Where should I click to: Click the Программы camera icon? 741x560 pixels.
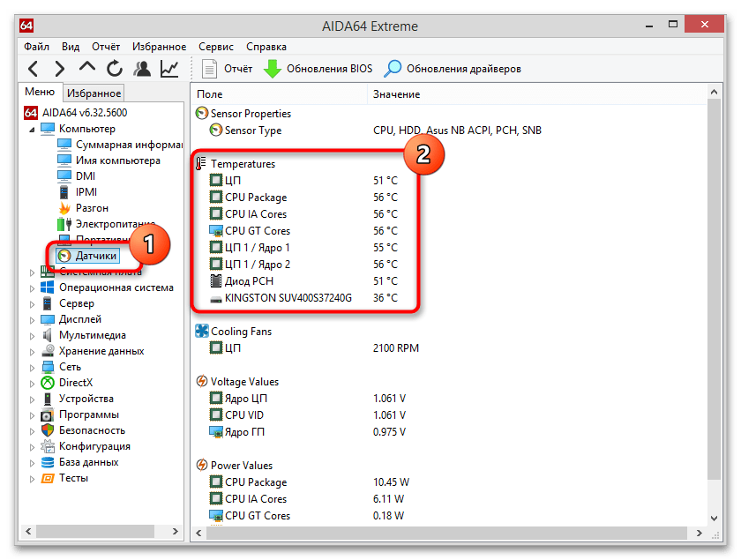pyautogui.click(x=48, y=415)
